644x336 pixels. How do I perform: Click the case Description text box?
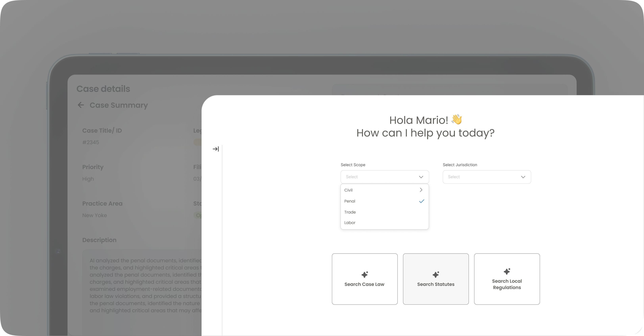coord(143,287)
